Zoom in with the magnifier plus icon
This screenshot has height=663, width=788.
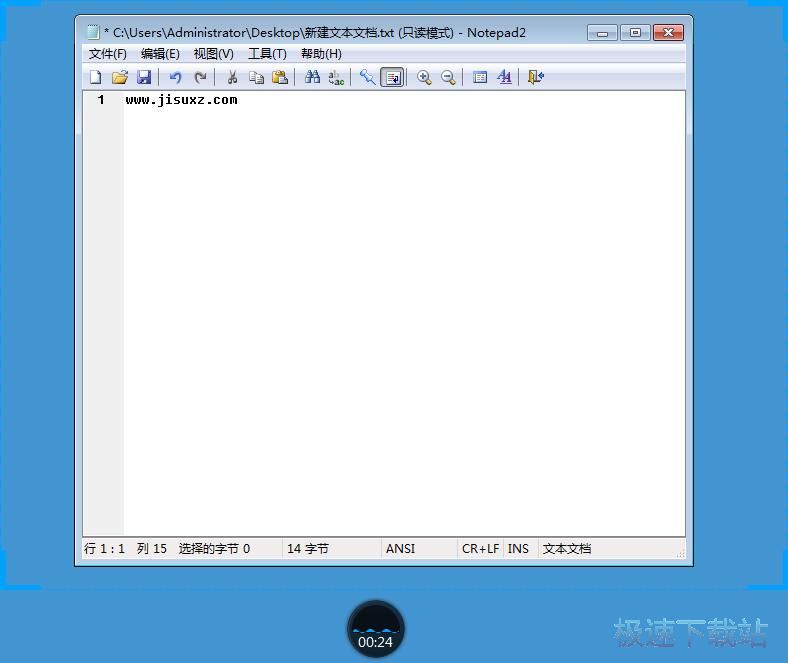[x=424, y=77]
